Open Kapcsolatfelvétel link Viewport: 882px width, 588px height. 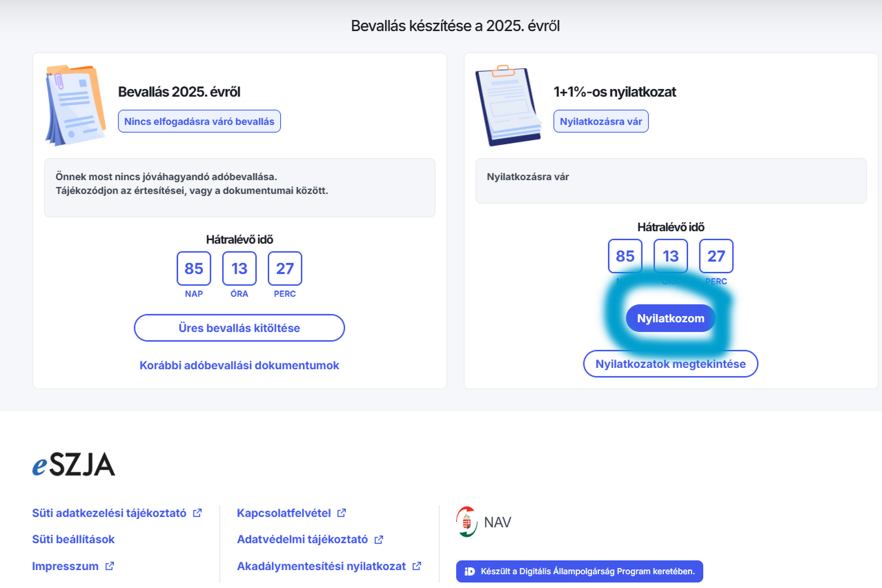tap(284, 513)
